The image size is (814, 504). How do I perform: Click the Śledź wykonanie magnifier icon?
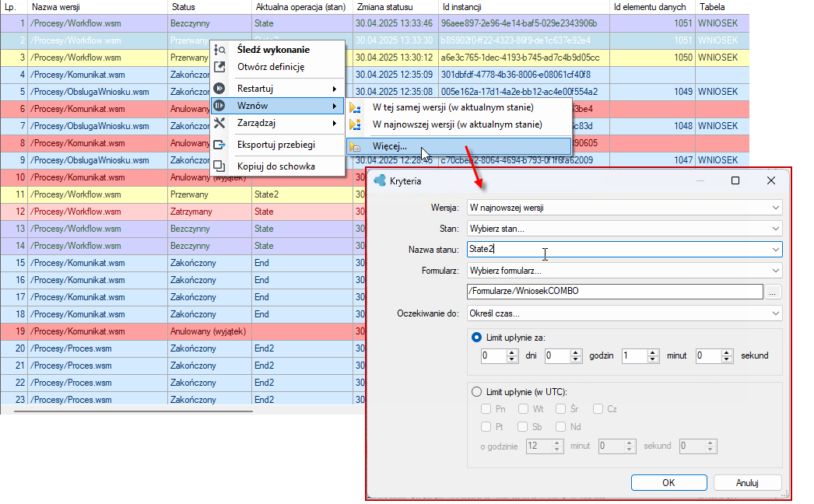pyautogui.click(x=219, y=50)
